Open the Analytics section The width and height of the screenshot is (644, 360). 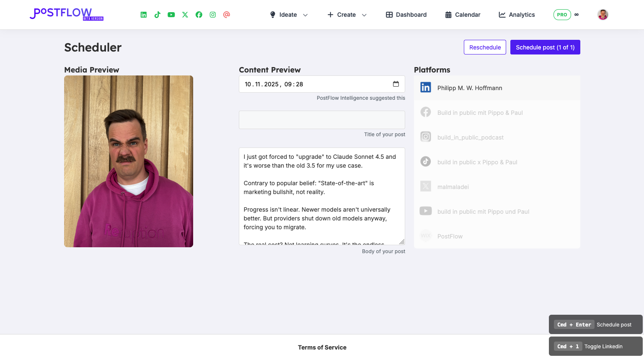pos(517,14)
